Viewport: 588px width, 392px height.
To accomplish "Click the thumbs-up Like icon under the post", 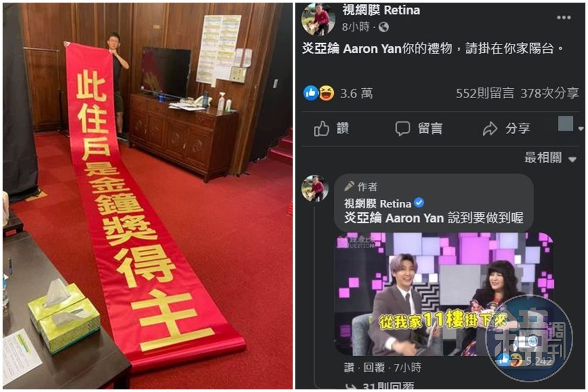I will 322,129.
